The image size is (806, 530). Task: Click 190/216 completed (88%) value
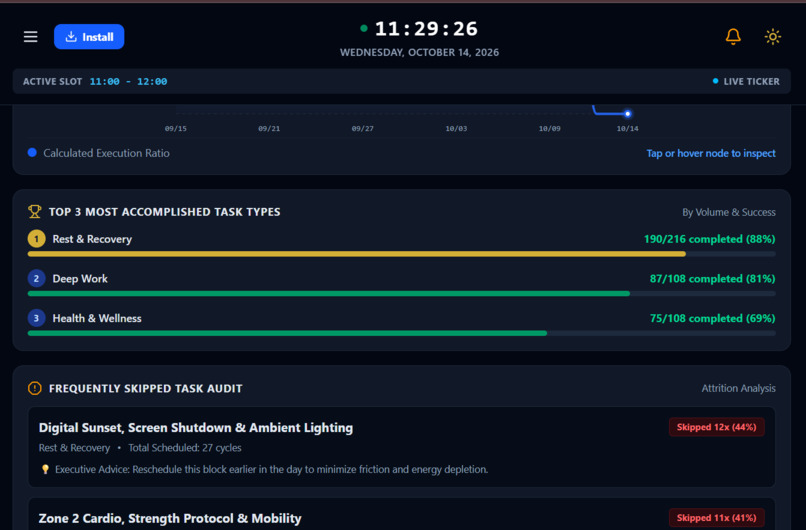[709, 239]
